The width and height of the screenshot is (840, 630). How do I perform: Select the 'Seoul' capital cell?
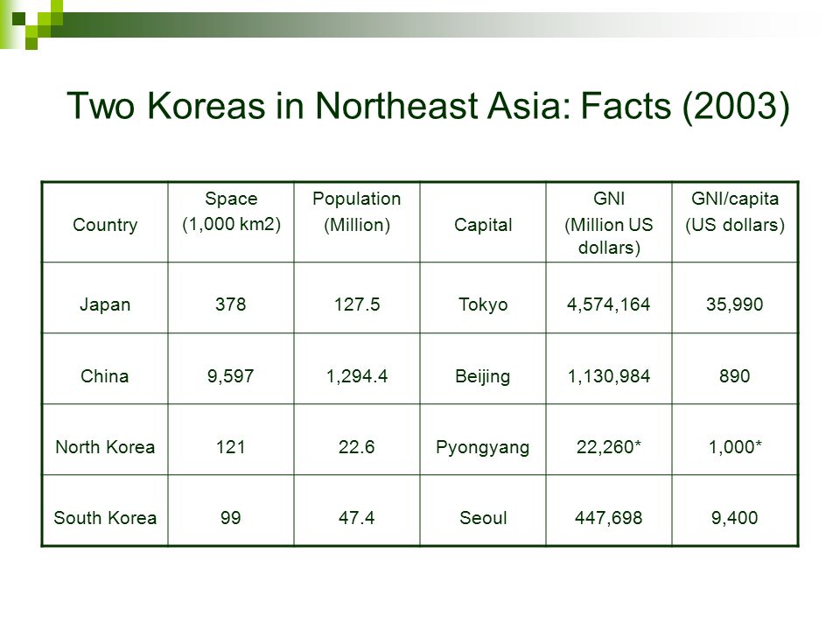(483, 510)
